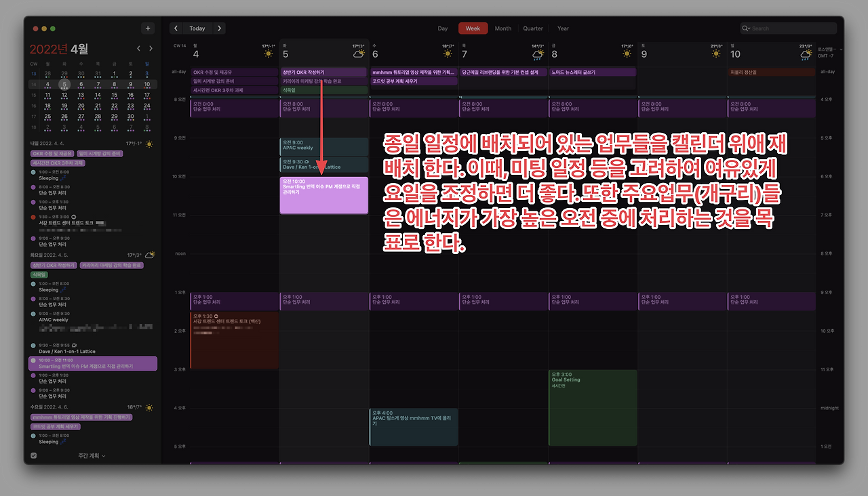Open all-day event 당근메일 리브랜딩을 위한 기본 컨셉 설계

[x=502, y=72]
